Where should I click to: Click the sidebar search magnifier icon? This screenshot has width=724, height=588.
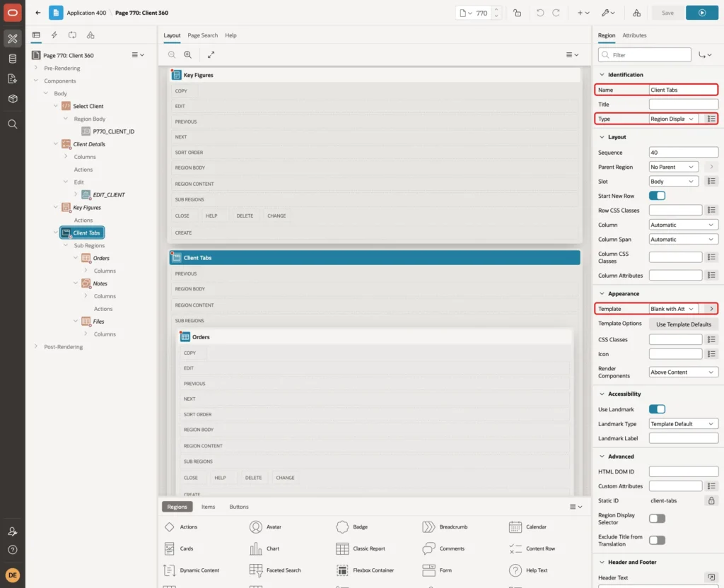13,124
